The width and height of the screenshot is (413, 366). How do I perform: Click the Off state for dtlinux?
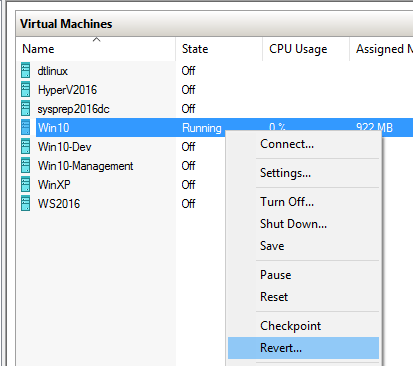[188, 71]
